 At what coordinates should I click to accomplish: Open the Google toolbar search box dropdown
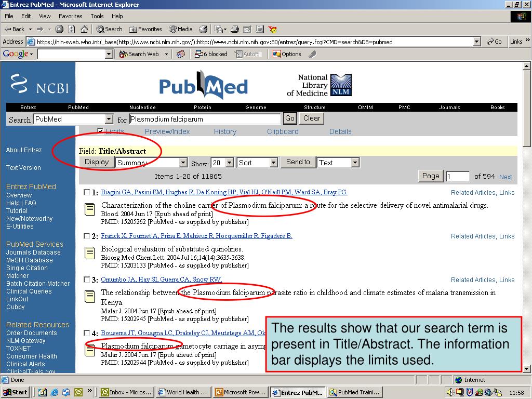click(109, 54)
